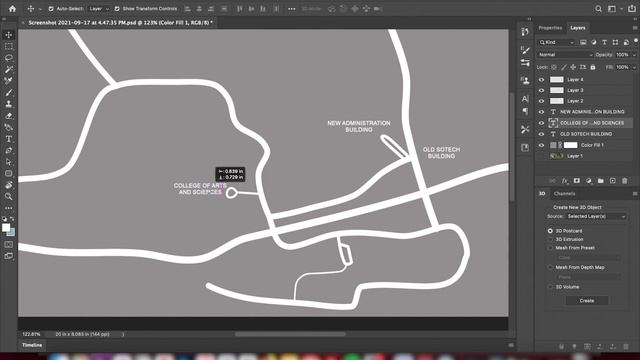Hide the Color Fill 1 layer
Screen dimensions: 640x360
click(x=542, y=145)
